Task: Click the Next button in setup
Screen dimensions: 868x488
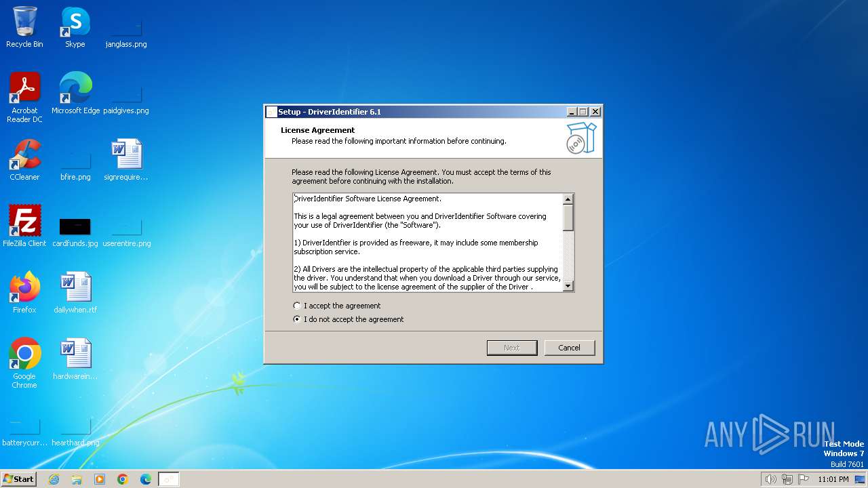Action: click(512, 348)
